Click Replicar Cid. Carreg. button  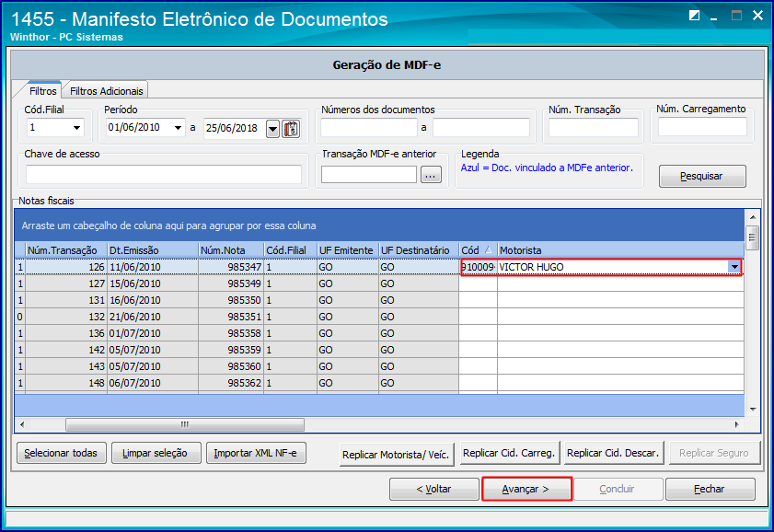point(510,453)
